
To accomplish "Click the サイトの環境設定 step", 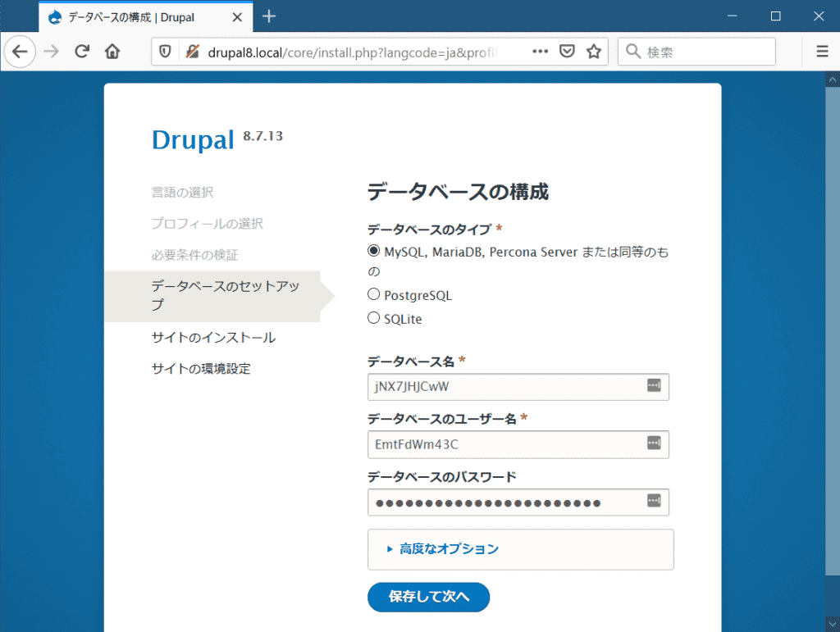I will (201, 369).
